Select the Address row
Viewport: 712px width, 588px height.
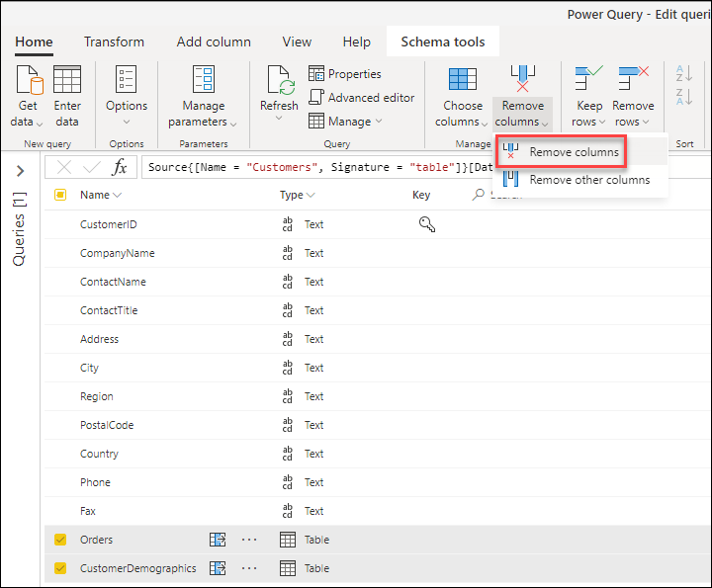point(378,338)
